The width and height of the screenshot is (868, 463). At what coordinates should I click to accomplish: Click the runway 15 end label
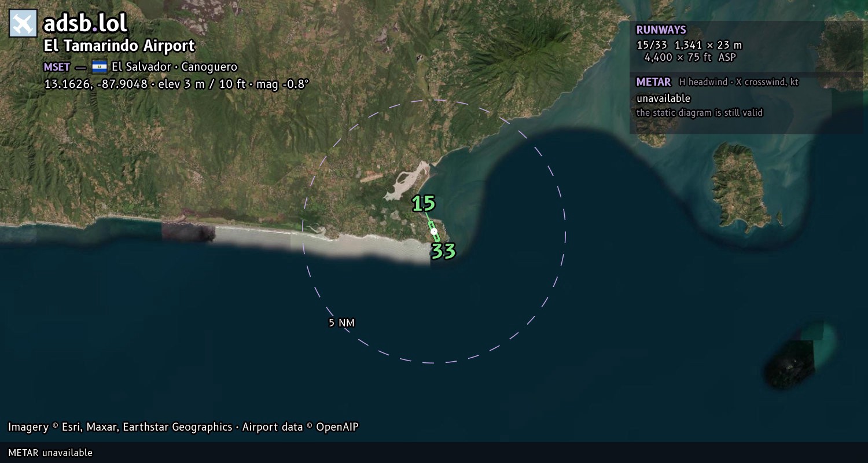coord(424,204)
